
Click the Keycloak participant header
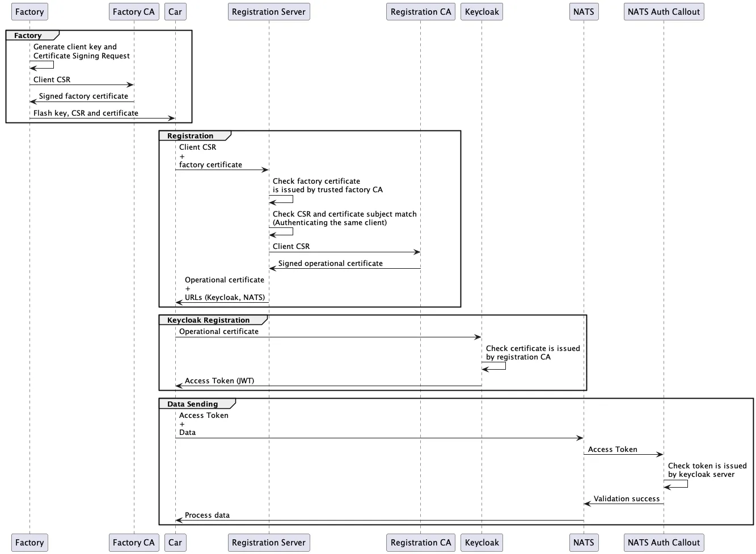coord(482,11)
